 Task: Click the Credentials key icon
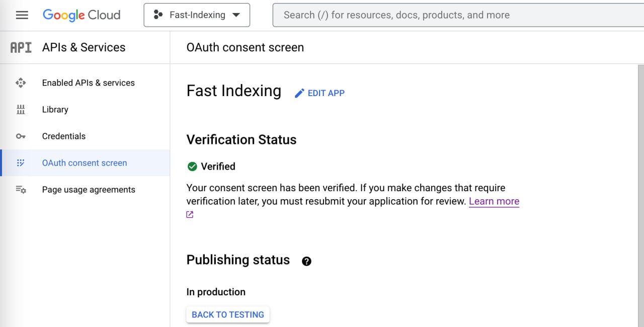pos(21,136)
